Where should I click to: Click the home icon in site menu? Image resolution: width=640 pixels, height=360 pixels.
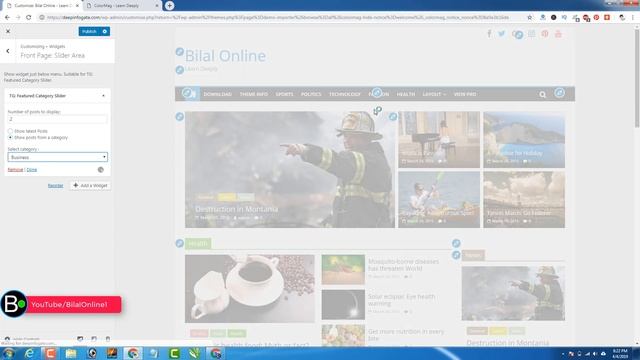pyautogui.click(x=192, y=94)
